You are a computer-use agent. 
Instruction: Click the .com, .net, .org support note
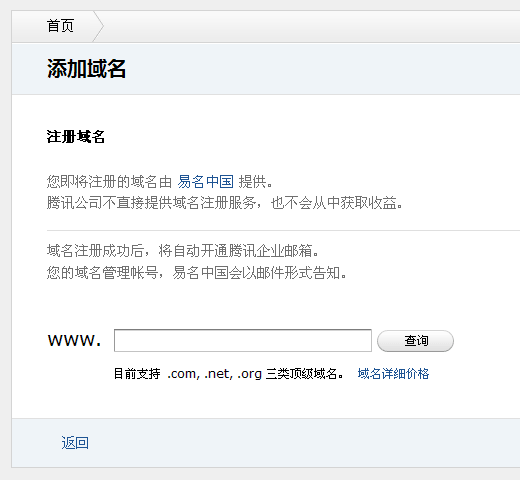pos(215,374)
